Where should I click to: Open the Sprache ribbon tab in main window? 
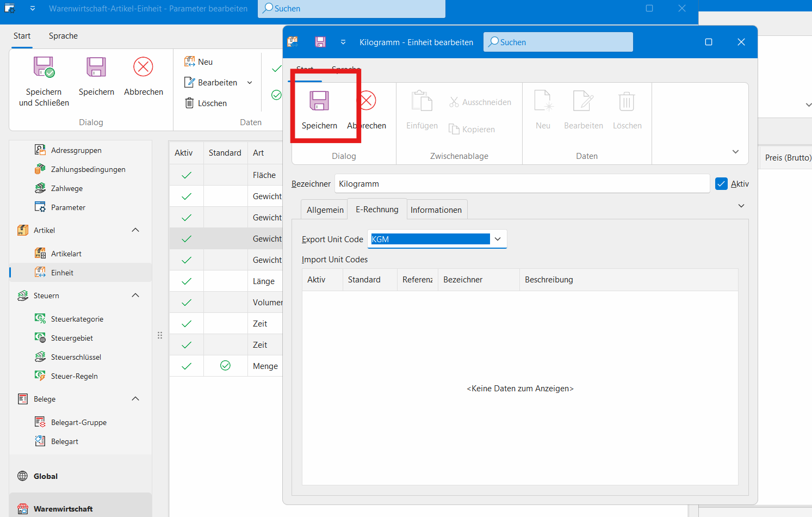[x=63, y=36]
